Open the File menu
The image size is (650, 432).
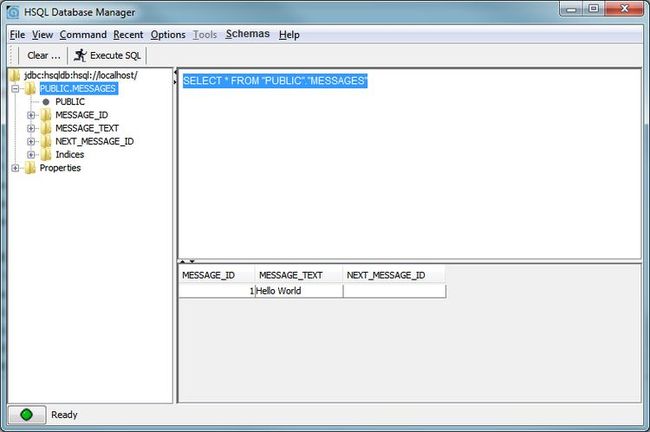click(x=17, y=35)
